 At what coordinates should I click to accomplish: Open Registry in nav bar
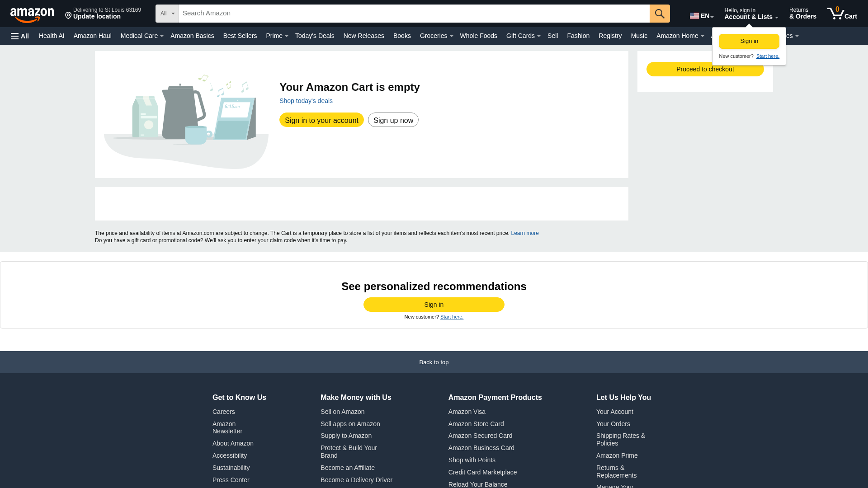(610, 36)
